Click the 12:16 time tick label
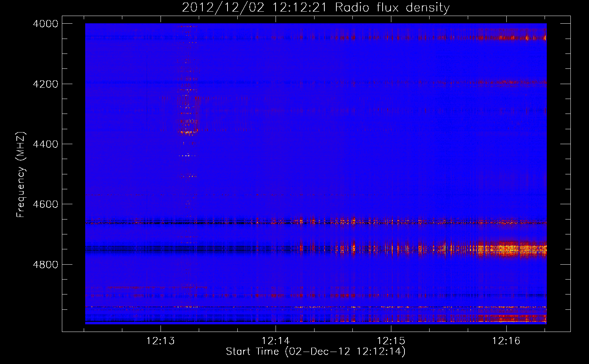The height and width of the screenshot is (364, 589). tap(506, 341)
